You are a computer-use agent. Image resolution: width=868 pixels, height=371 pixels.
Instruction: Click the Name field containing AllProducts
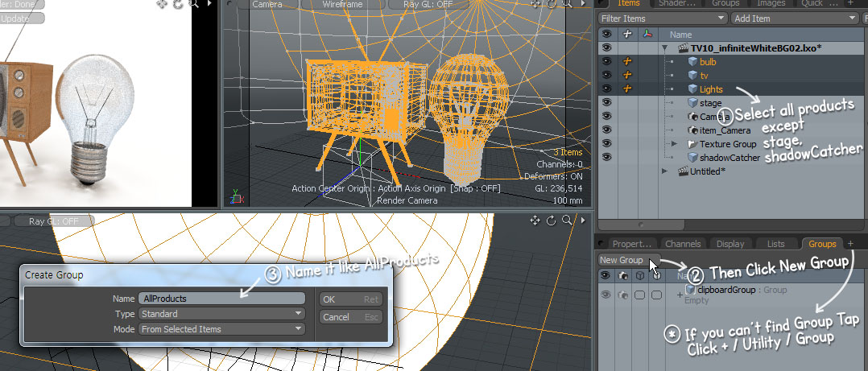tap(221, 299)
